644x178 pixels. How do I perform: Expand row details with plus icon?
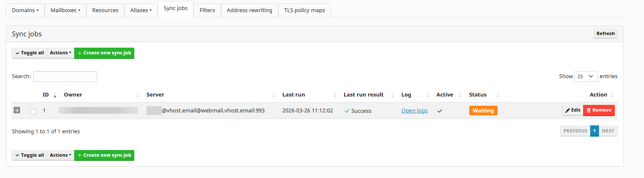coord(17,110)
